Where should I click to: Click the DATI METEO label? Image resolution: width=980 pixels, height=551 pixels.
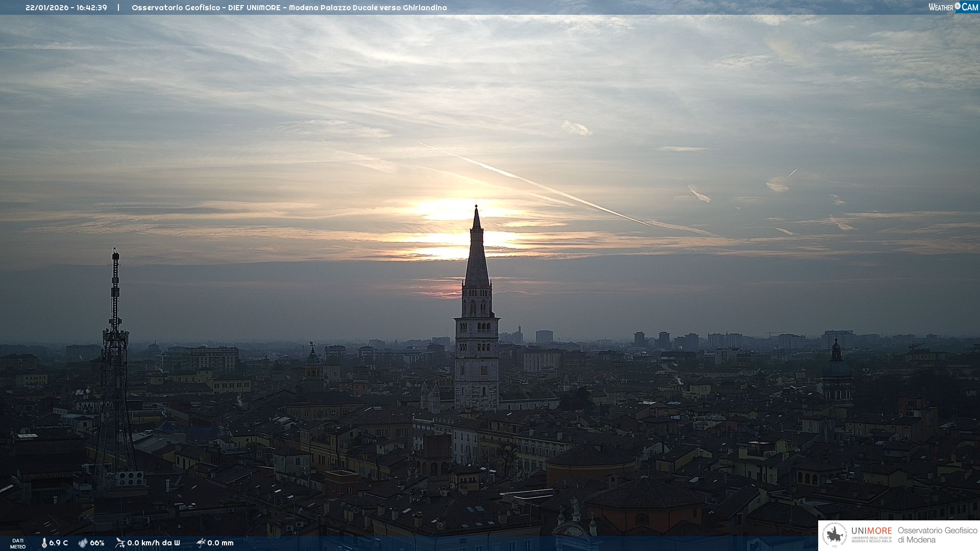pos(18,543)
